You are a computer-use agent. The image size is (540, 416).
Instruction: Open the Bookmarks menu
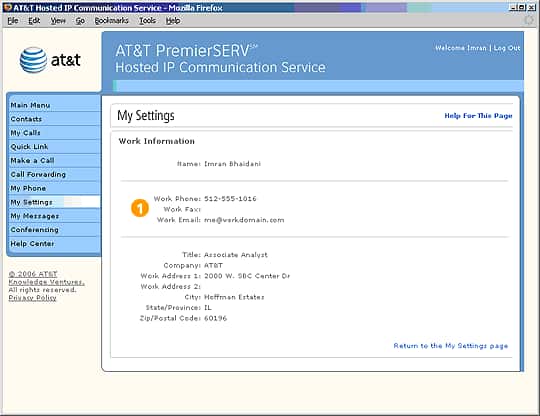click(111, 21)
